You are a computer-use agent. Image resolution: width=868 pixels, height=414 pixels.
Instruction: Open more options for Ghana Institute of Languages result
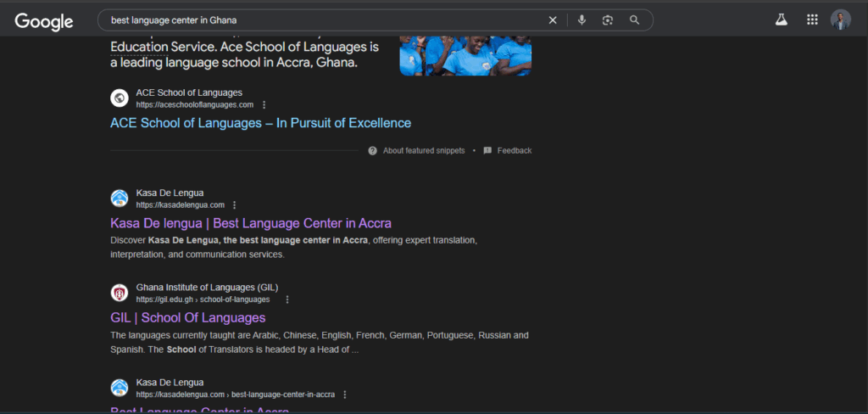(287, 299)
